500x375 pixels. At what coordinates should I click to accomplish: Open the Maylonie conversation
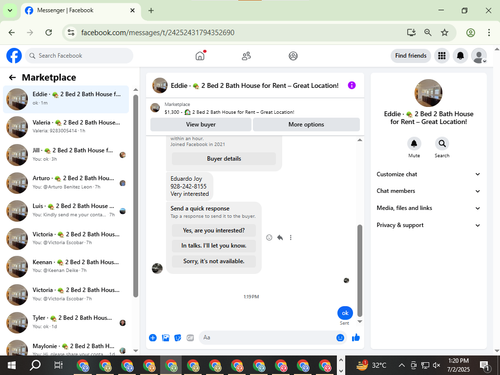point(66,348)
